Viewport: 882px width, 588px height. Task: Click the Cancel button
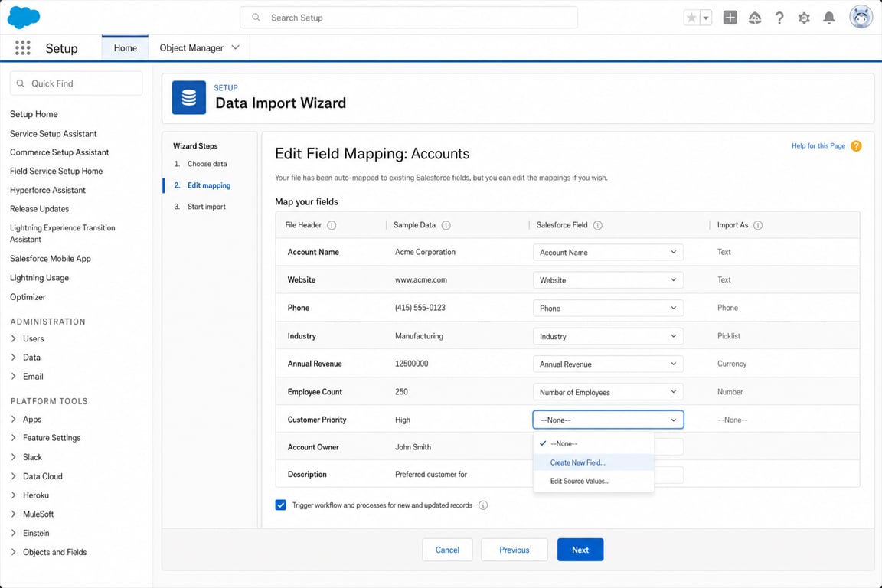(447, 550)
